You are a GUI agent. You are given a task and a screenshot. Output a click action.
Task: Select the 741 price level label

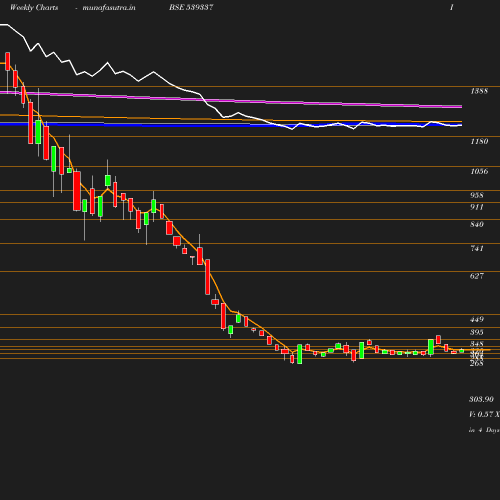point(477,248)
